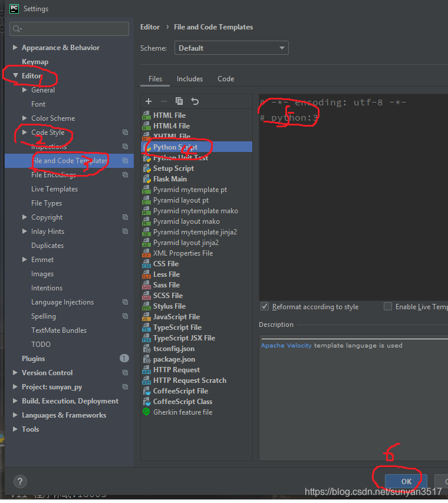Image resolution: width=448 pixels, height=503 pixels.
Task: Expand the Tools section arrow
Action: 15,429
